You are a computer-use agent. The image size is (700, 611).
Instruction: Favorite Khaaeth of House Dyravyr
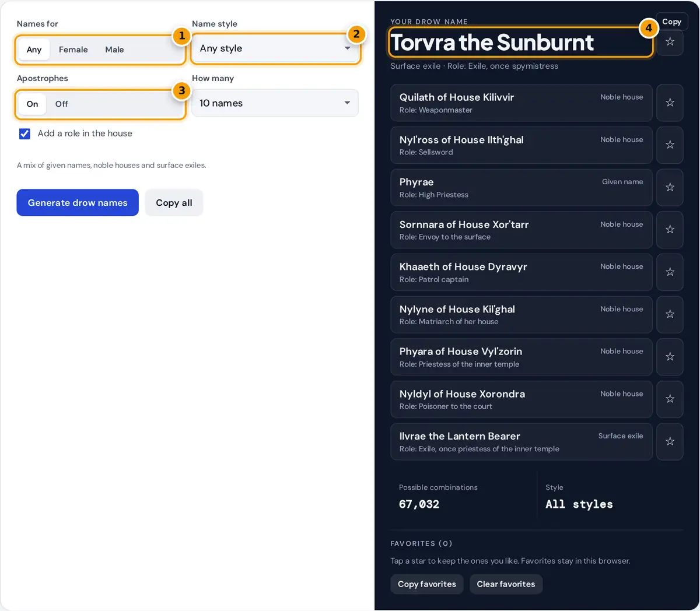[670, 272]
